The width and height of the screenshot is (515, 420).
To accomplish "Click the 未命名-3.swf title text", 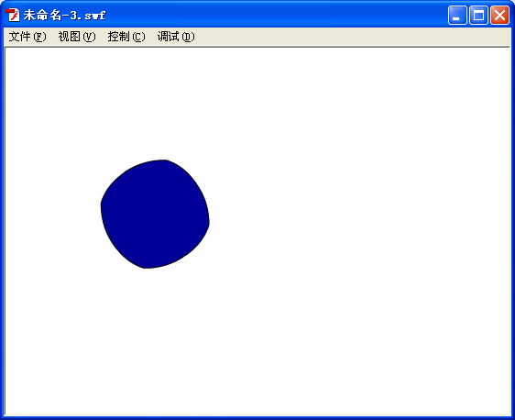I will tap(64, 15).
